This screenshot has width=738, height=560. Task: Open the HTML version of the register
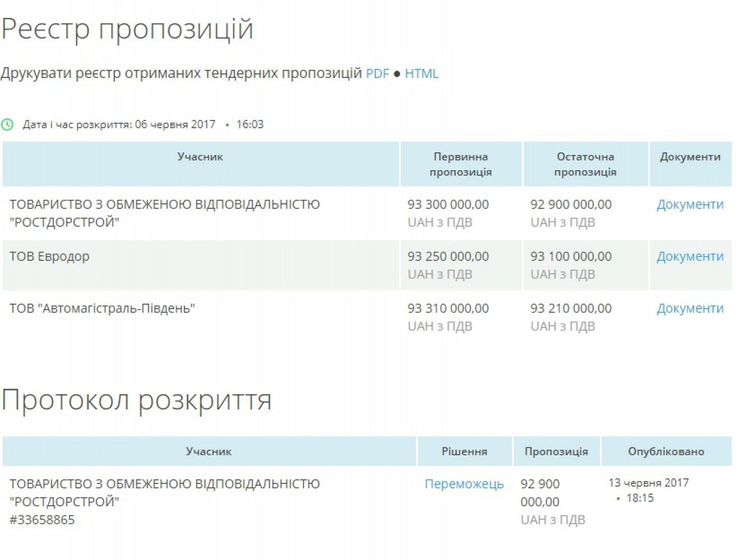421,73
